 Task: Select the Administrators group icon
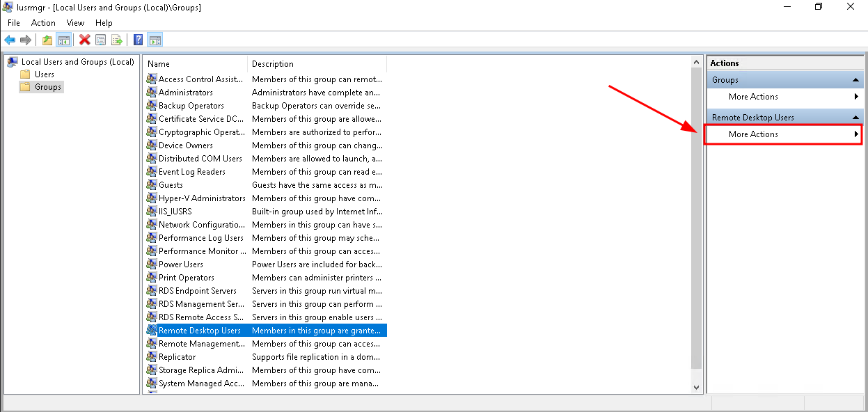click(x=152, y=93)
